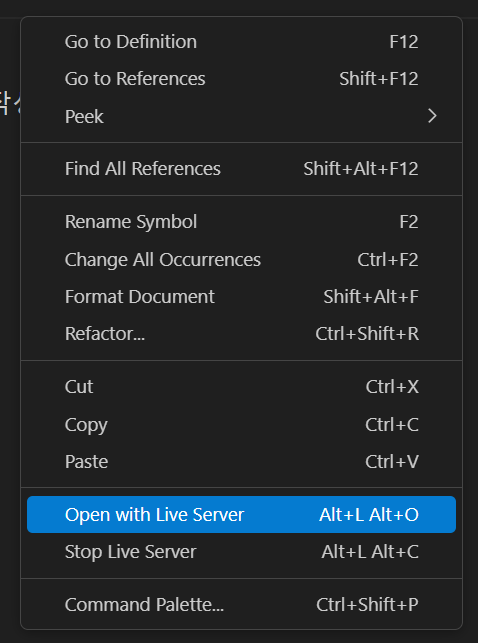The image size is (478, 643).
Task: Click the Alt+L Alt+O shortcut label
Action: 369,515
